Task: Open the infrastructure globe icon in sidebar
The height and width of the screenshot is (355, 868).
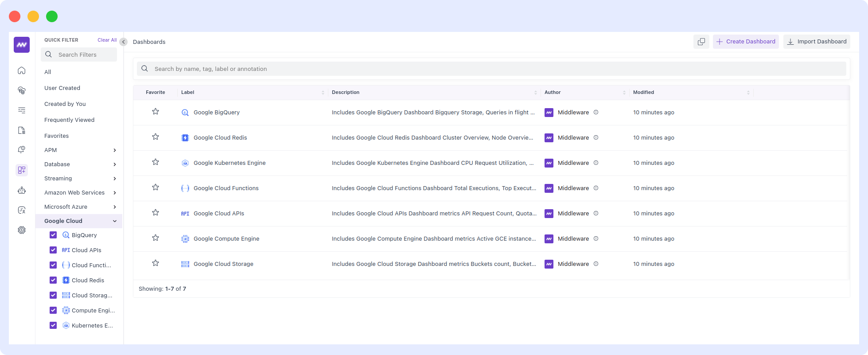Action: (x=22, y=90)
